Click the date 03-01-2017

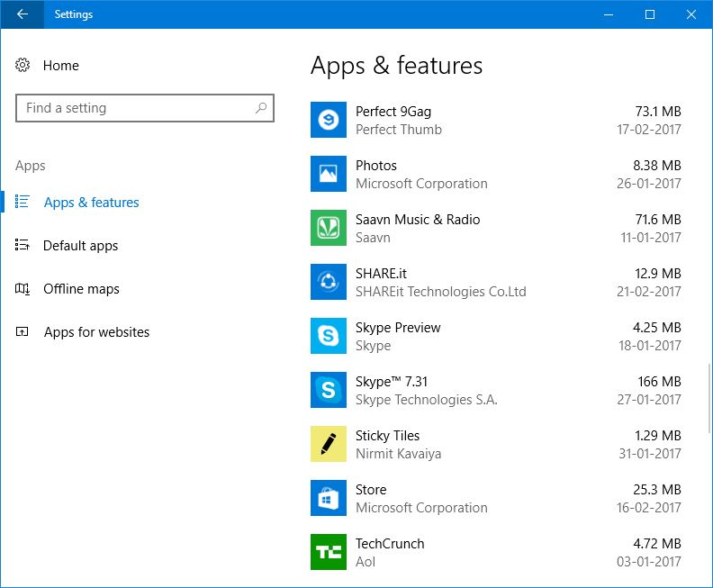coord(649,562)
